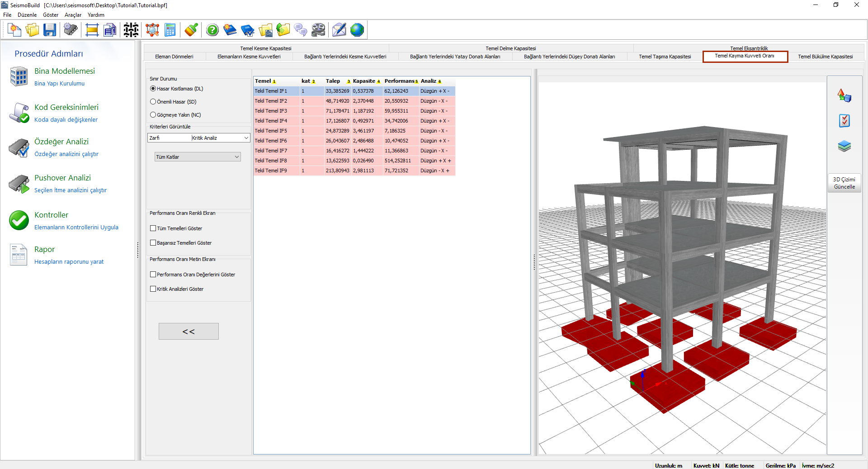This screenshot has width=868, height=469.
Task: Click the << collapse button
Action: tap(189, 332)
